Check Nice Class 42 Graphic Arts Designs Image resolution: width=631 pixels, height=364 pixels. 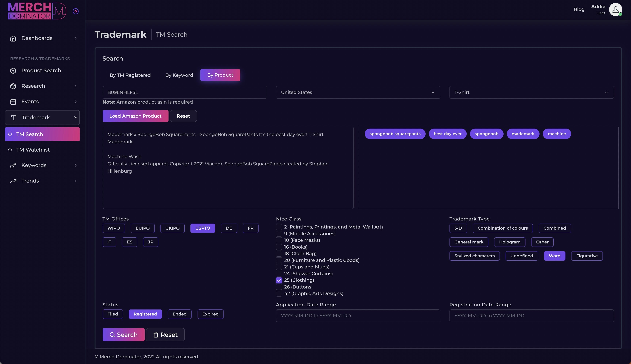pyautogui.click(x=279, y=293)
